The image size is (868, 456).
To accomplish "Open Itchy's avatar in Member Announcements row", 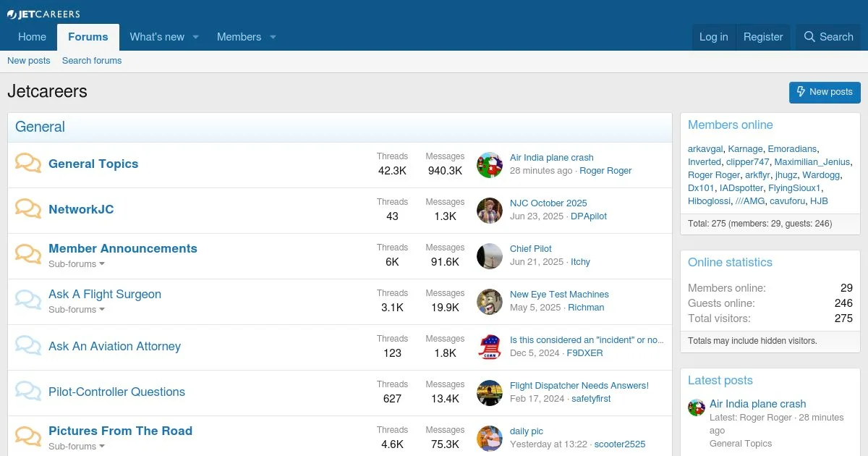I will pos(490,256).
